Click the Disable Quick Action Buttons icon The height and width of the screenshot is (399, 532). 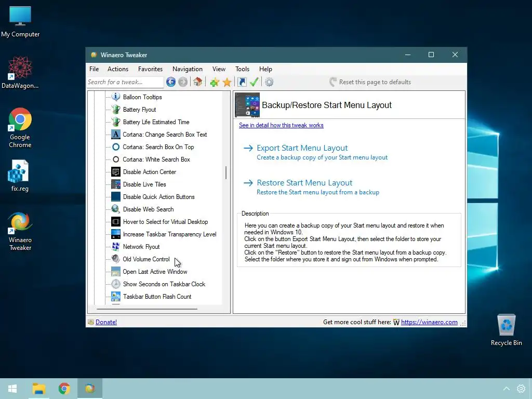(116, 196)
